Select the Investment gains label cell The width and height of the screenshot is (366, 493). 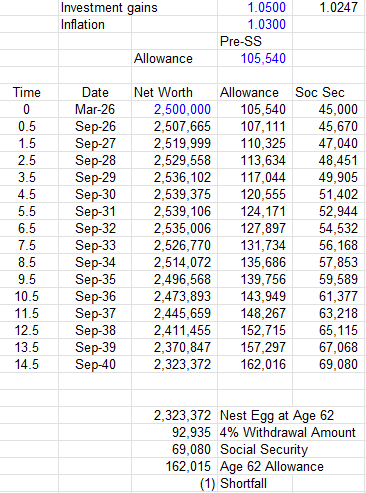109,8
